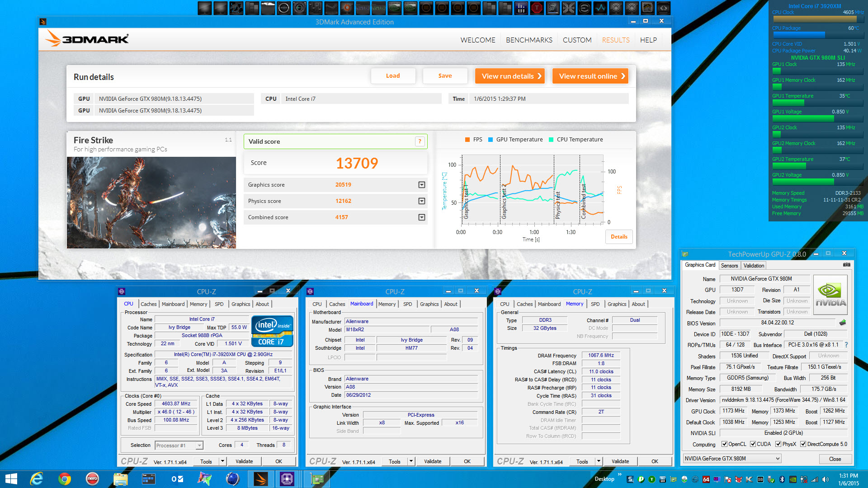This screenshot has width=868, height=488.
Task: Click the Save button in Run details
Action: tap(445, 76)
